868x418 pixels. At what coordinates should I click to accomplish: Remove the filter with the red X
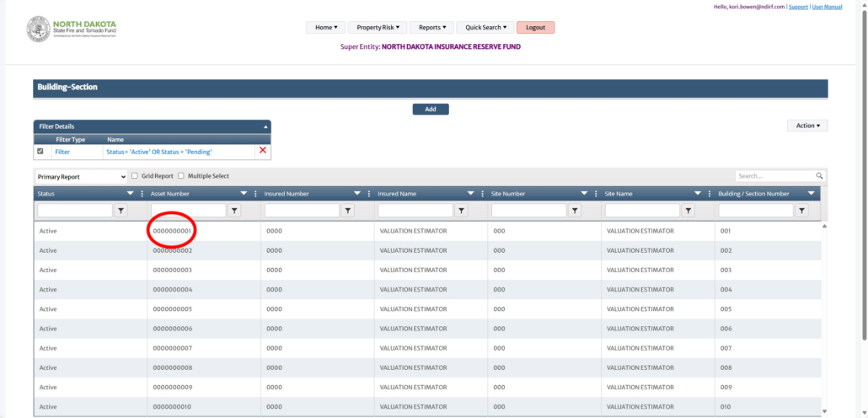click(x=263, y=151)
